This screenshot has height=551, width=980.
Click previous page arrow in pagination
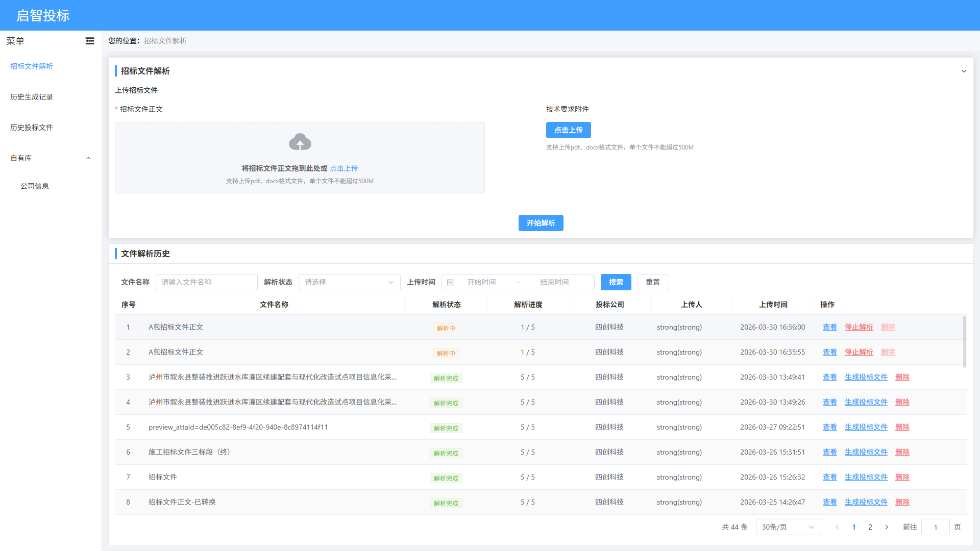[x=837, y=527]
